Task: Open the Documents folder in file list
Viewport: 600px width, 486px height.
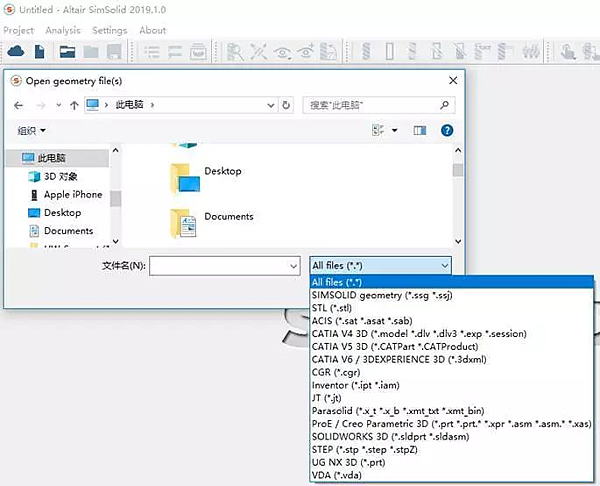Action: pyautogui.click(x=212, y=223)
